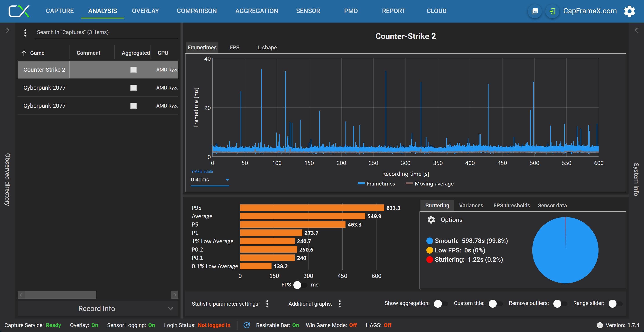
Task: Enable Show aggregation toggle
Action: click(441, 304)
